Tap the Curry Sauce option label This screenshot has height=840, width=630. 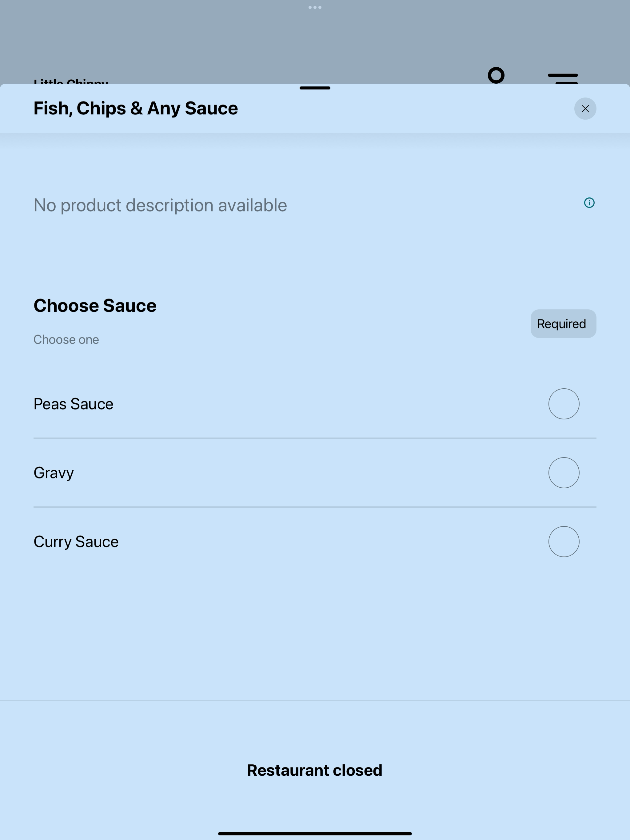tap(76, 542)
